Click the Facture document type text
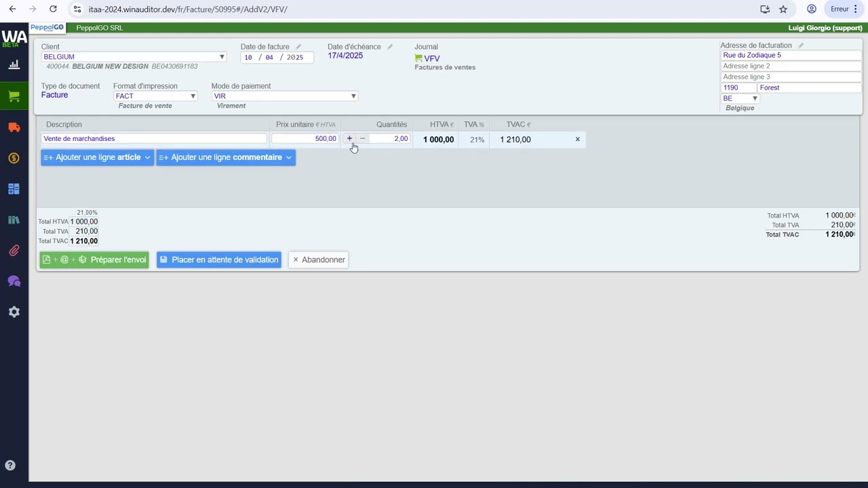The image size is (868, 488). tap(54, 95)
